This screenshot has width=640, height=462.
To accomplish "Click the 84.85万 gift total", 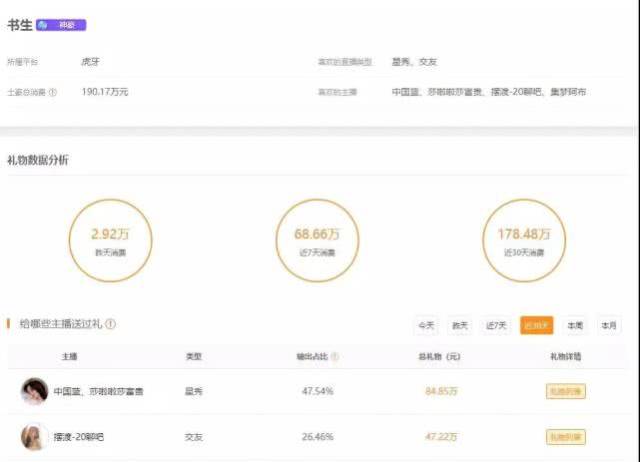I will (x=441, y=391).
